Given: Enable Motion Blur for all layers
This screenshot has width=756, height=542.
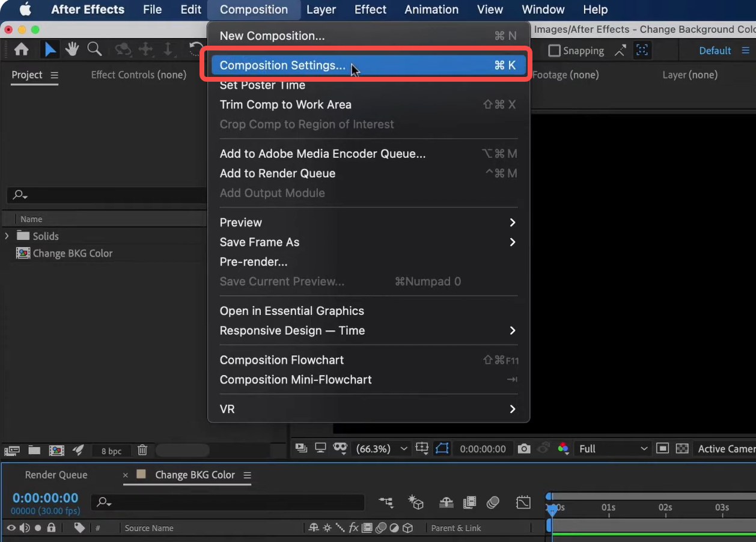Looking at the screenshot, I should tap(493, 503).
